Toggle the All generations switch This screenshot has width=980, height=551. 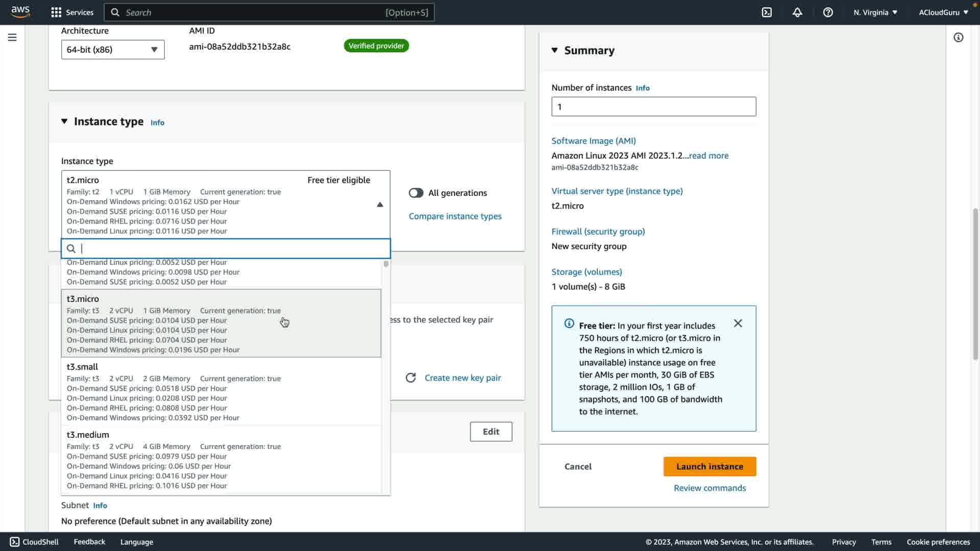tap(416, 193)
